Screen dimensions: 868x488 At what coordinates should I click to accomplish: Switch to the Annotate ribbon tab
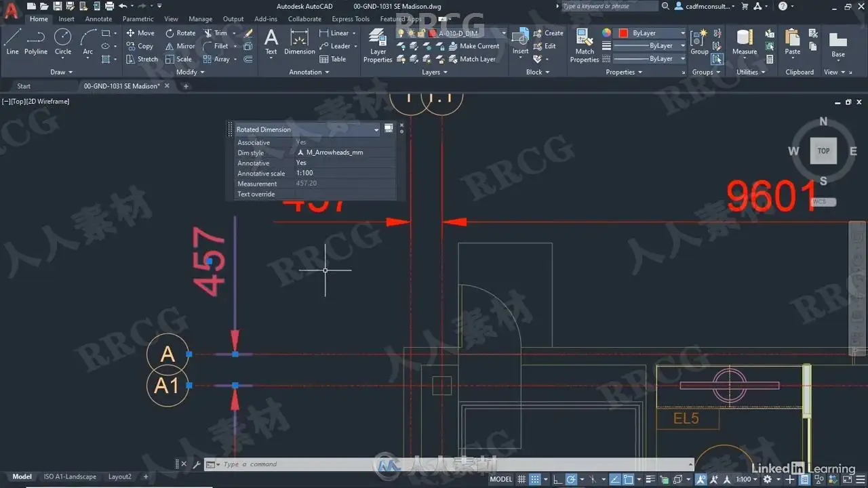[x=98, y=19]
